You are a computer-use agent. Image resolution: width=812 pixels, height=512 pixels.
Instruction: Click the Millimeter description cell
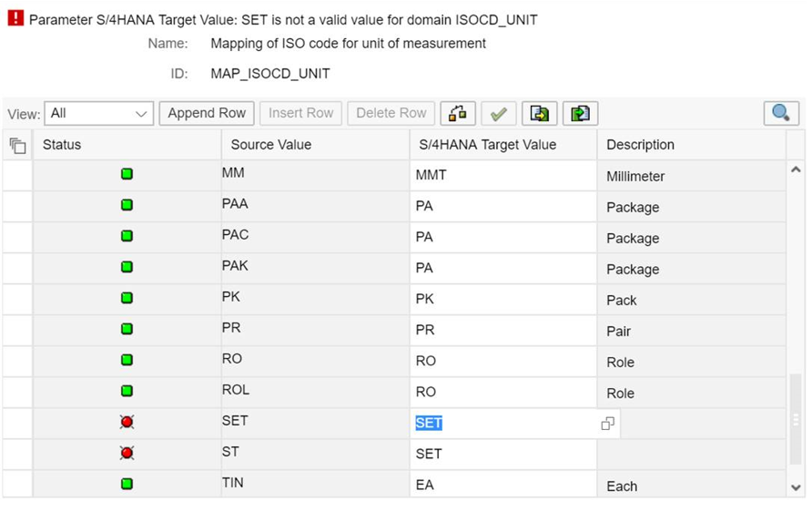tap(691, 175)
